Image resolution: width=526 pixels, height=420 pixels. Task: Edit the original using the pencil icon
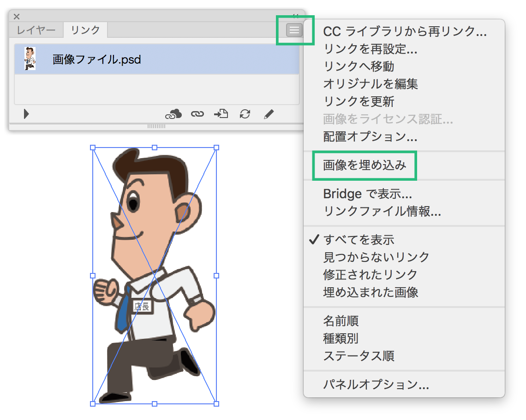269,114
